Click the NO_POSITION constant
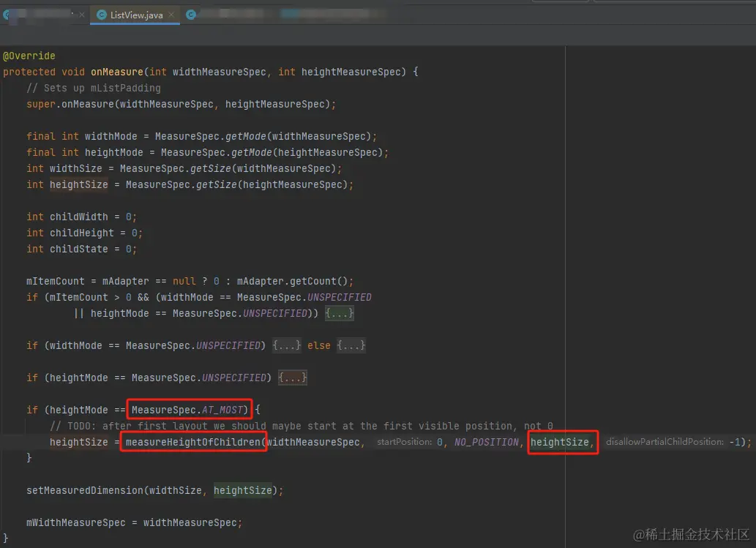Image resolution: width=756 pixels, height=548 pixels. coord(486,442)
